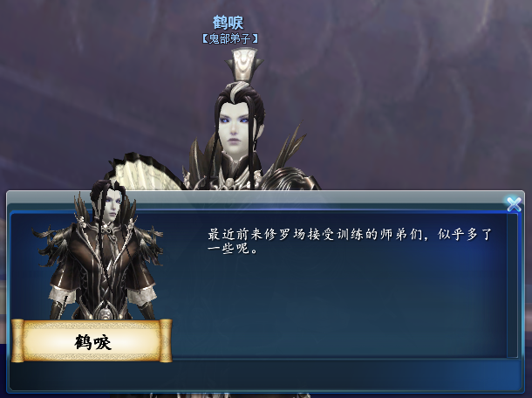Close the NPC dialogue window

click(x=514, y=204)
